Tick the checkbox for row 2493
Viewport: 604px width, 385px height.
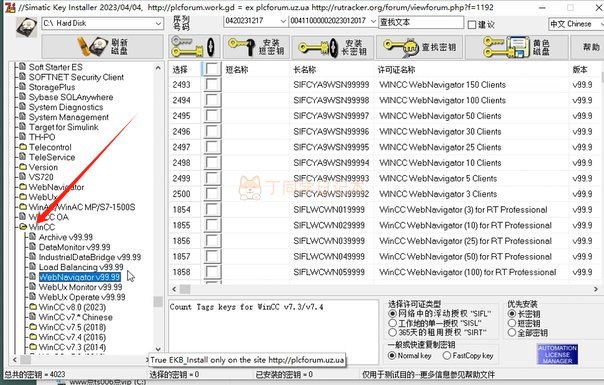[212, 84]
